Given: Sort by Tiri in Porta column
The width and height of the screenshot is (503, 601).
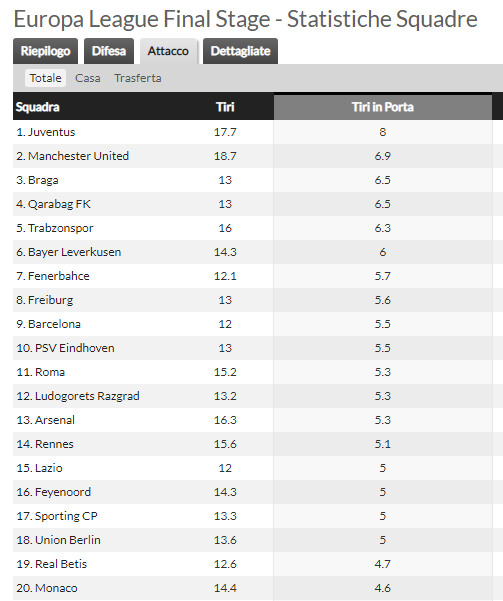Looking at the screenshot, I should point(383,107).
